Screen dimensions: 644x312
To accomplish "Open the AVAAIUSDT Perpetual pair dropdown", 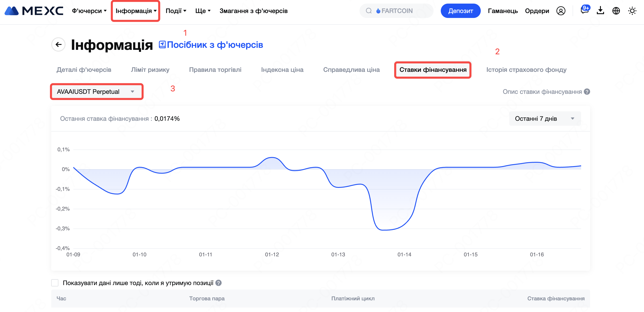I will (96, 92).
